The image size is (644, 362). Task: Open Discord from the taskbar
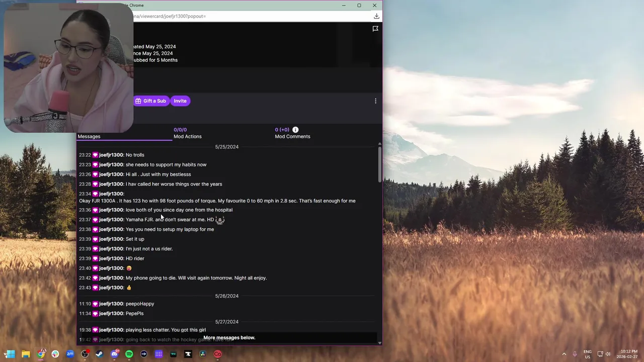click(114, 354)
